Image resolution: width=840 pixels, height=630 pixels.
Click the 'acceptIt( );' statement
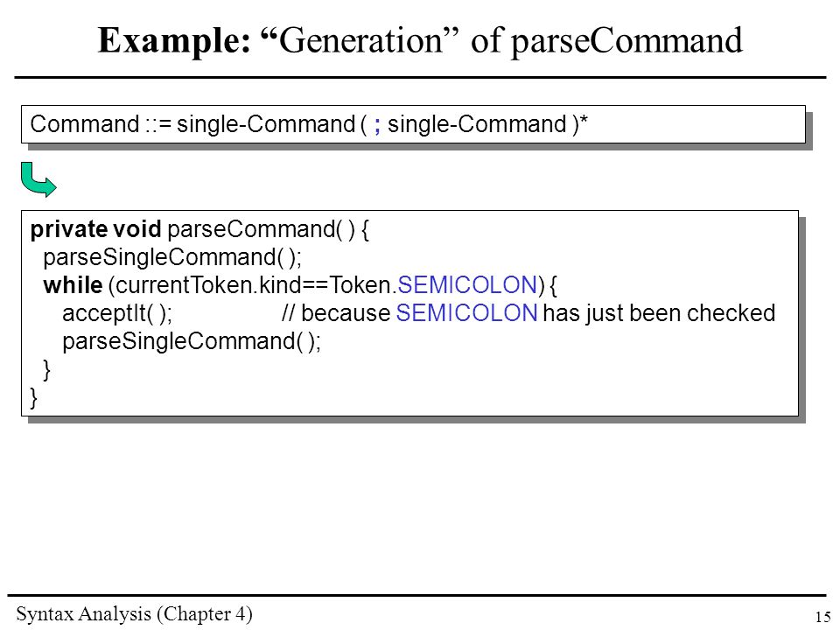click(117, 313)
